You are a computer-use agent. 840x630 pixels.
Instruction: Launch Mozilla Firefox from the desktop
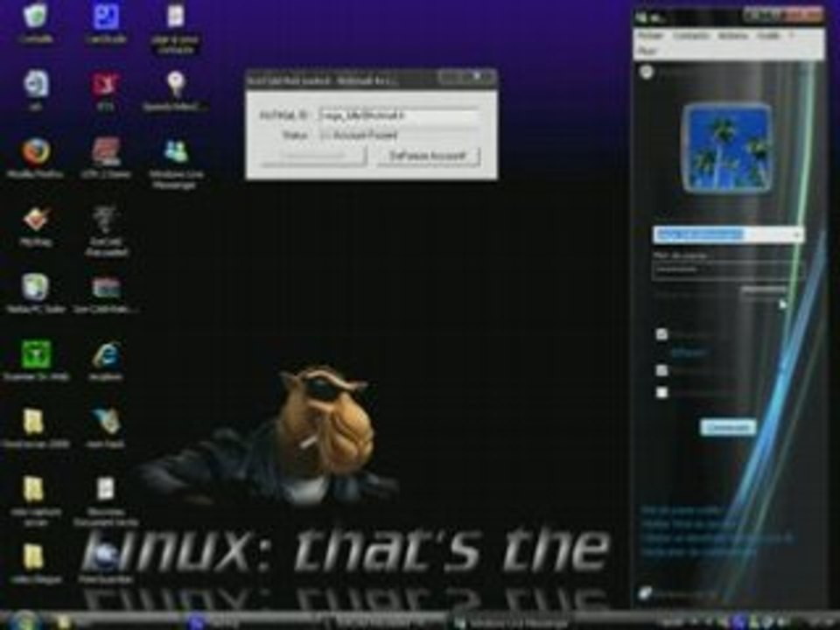coord(35,157)
